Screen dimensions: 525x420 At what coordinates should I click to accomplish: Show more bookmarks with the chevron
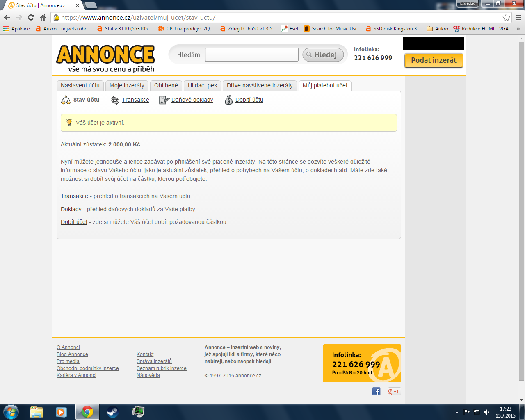pos(518,29)
